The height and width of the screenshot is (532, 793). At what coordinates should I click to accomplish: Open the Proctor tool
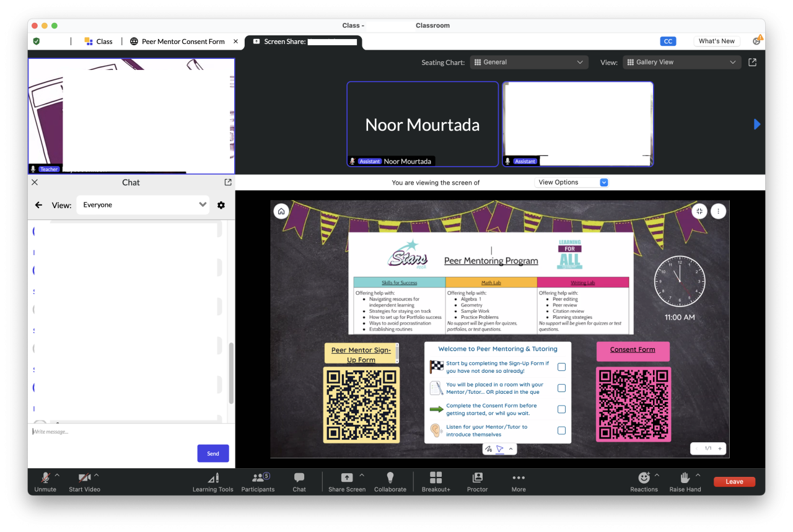(477, 481)
